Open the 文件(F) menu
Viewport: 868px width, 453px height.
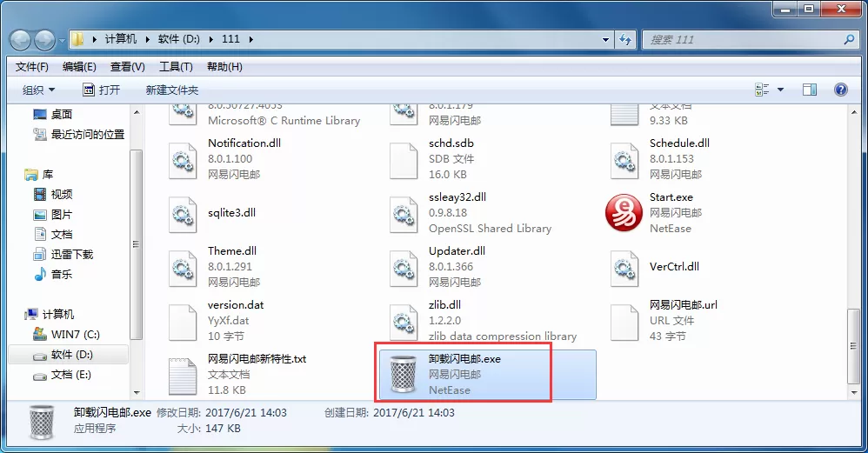coord(31,67)
